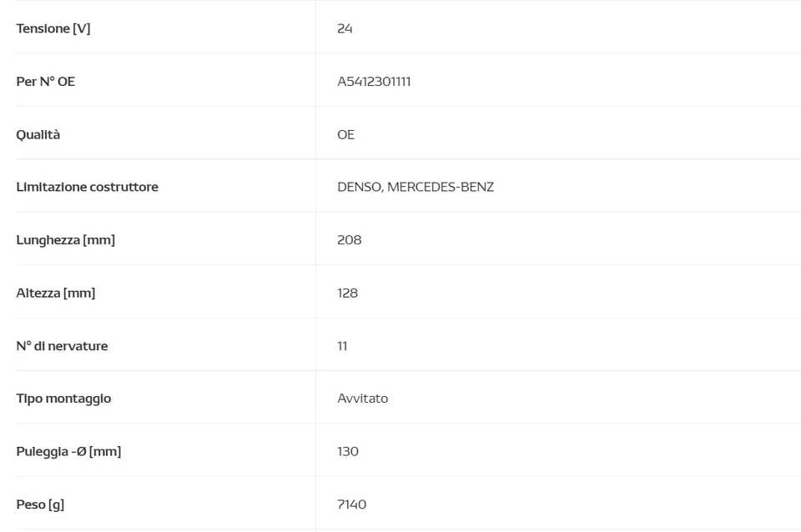Screen dimensions: 801x532
Task: Select the weight value 7140
Action: (x=351, y=504)
